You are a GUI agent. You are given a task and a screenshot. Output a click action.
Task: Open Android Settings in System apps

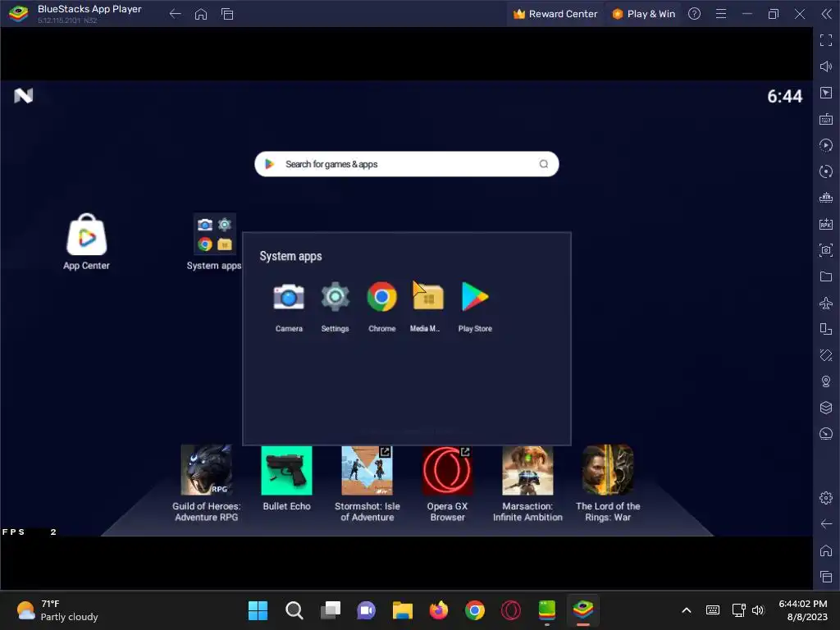[x=336, y=297]
